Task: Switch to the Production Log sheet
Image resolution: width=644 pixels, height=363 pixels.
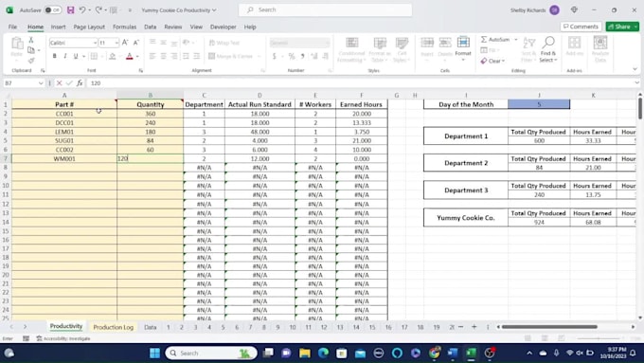Action: click(114, 327)
